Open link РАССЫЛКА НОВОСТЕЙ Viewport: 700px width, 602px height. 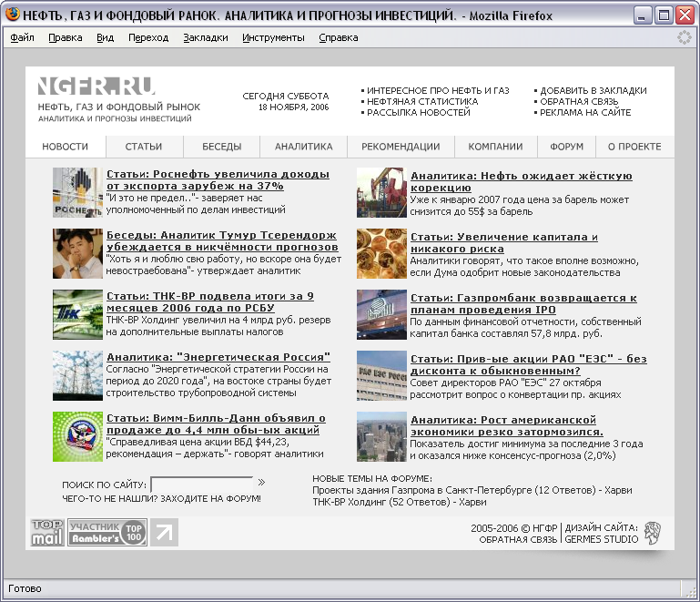(419, 113)
